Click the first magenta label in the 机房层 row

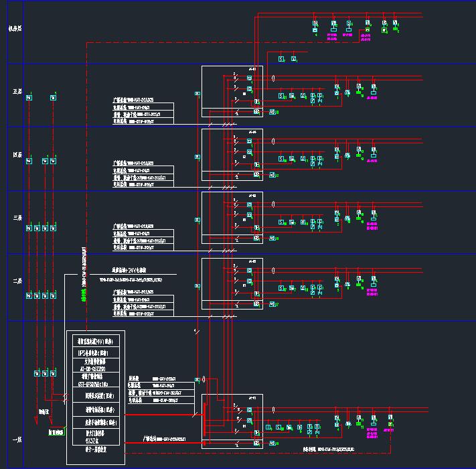pyautogui.click(x=333, y=36)
